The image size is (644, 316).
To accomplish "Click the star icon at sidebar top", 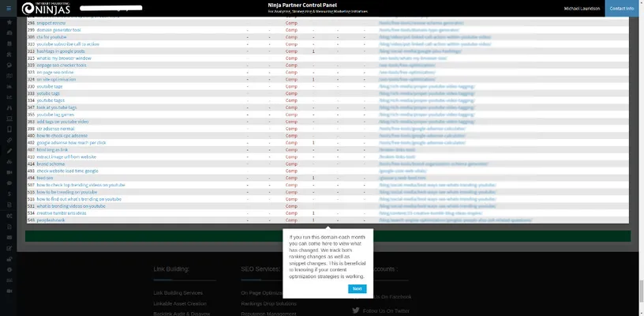I will [x=9, y=22].
